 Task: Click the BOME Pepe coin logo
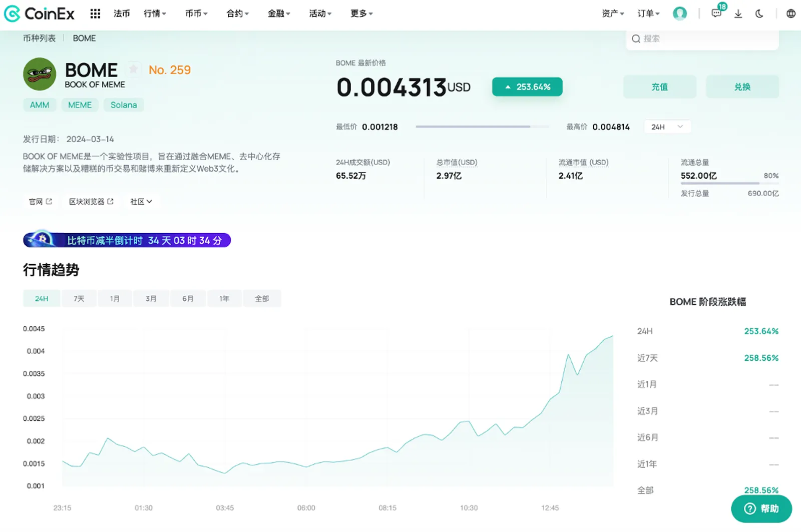(x=40, y=74)
